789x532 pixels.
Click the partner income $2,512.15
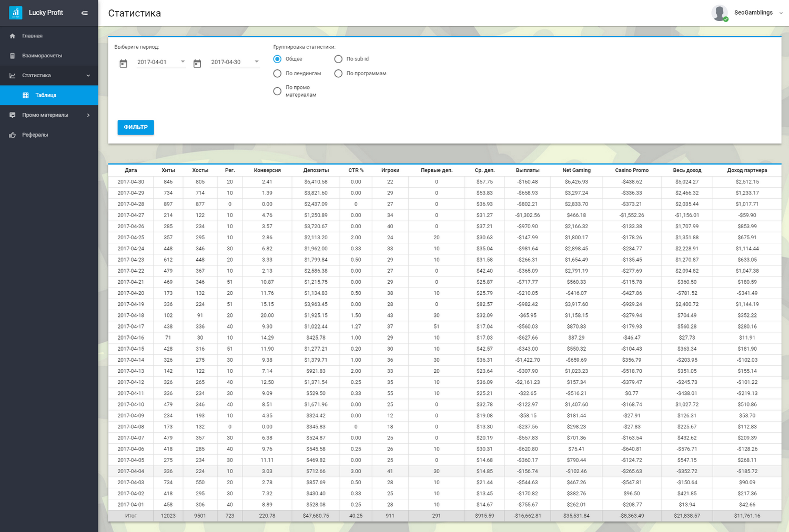point(747,182)
